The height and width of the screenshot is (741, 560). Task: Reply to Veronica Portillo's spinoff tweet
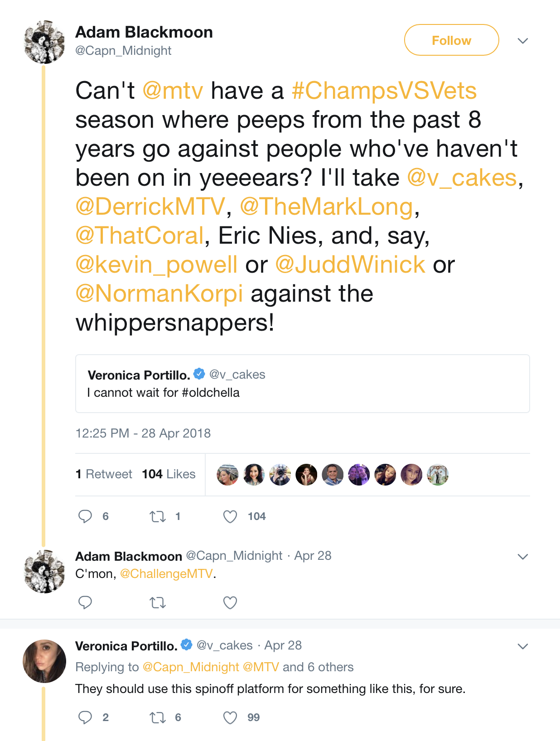click(85, 717)
